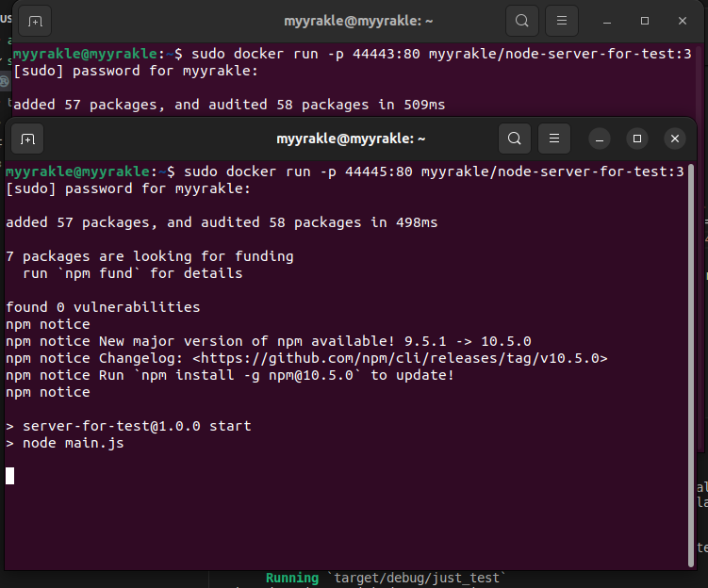Click search icon in the port 44443 terminal
This screenshot has height=588, width=708.
coord(521,21)
